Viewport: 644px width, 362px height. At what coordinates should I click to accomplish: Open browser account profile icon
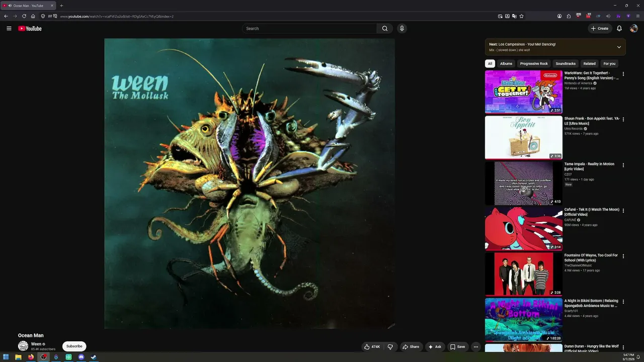click(559, 16)
